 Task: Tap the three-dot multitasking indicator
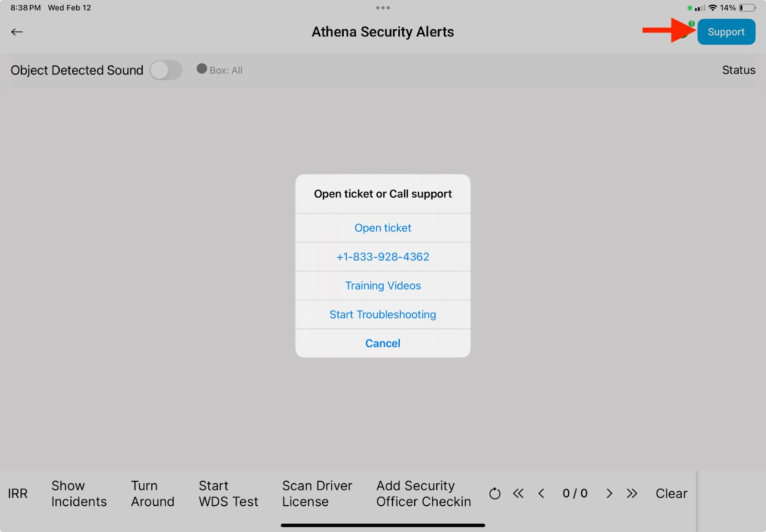(x=383, y=8)
